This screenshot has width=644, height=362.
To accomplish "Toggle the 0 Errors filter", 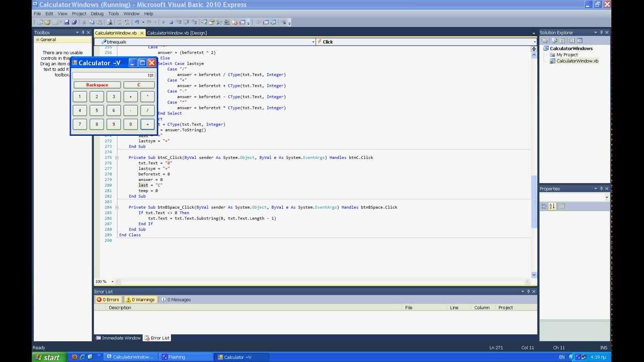I will point(108,300).
